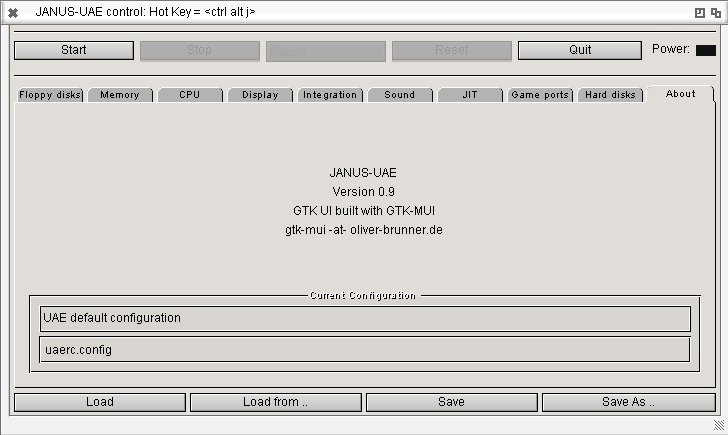Click the Start button
728x435 pixels.
(x=74, y=50)
